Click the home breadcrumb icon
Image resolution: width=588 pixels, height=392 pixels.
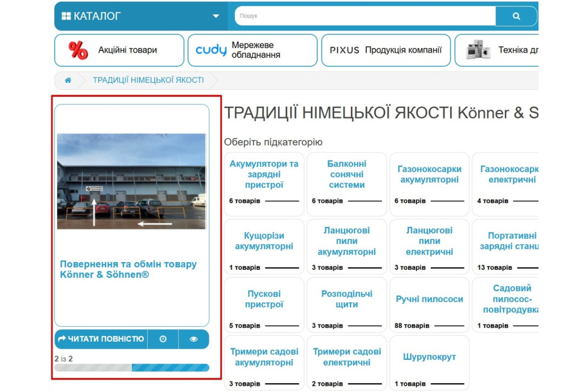(68, 80)
